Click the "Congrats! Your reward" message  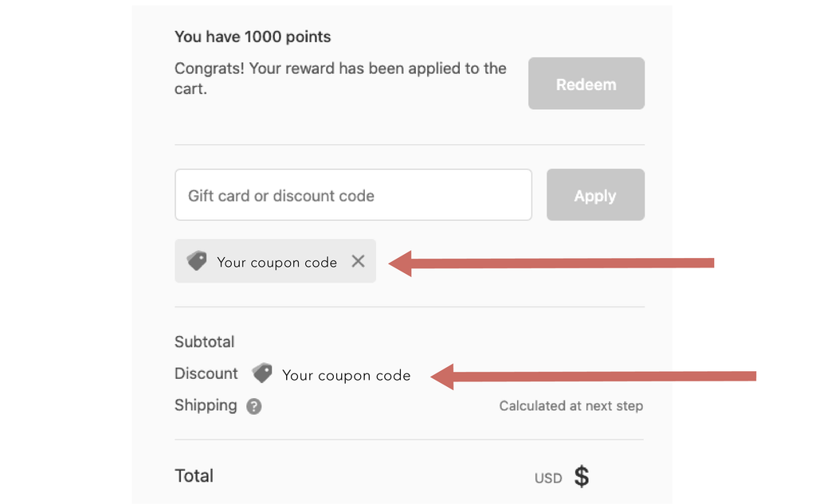point(340,78)
